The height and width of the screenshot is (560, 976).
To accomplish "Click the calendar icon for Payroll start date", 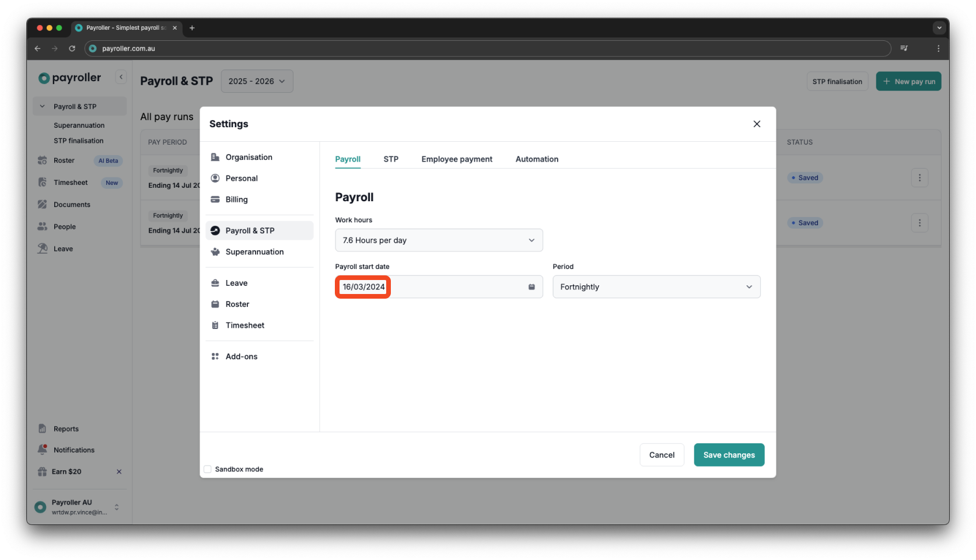I will pyautogui.click(x=530, y=286).
